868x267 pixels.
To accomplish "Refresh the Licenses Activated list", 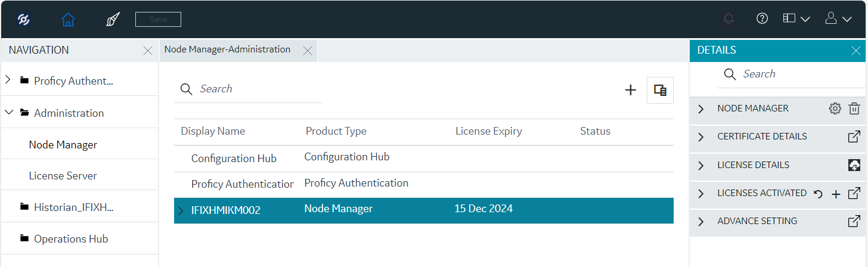I will (819, 194).
